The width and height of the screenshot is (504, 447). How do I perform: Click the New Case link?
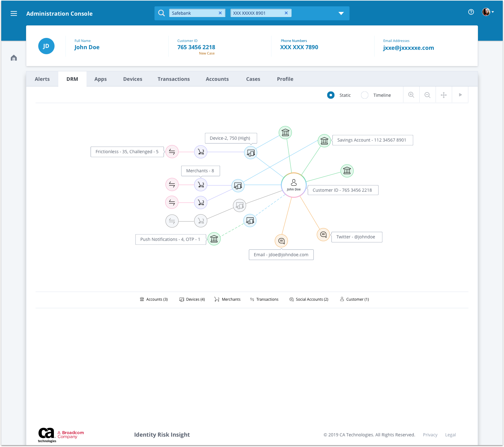tap(207, 53)
